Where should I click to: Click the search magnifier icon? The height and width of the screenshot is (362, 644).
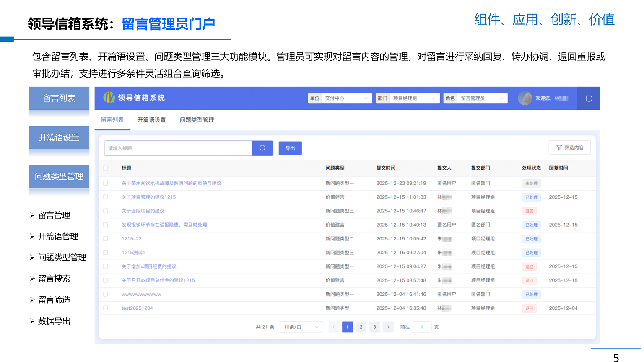pyautogui.click(x=263, y=148)
